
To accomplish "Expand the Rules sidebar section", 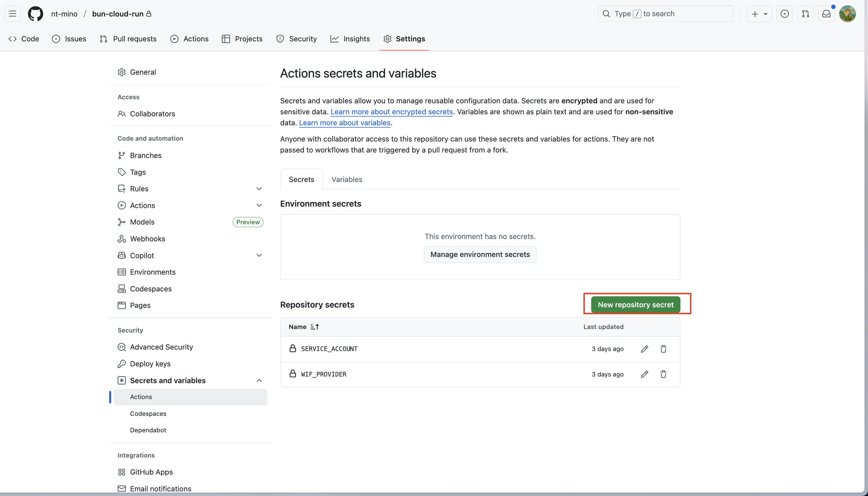I will pyautogui.click(x=259, y=189).
